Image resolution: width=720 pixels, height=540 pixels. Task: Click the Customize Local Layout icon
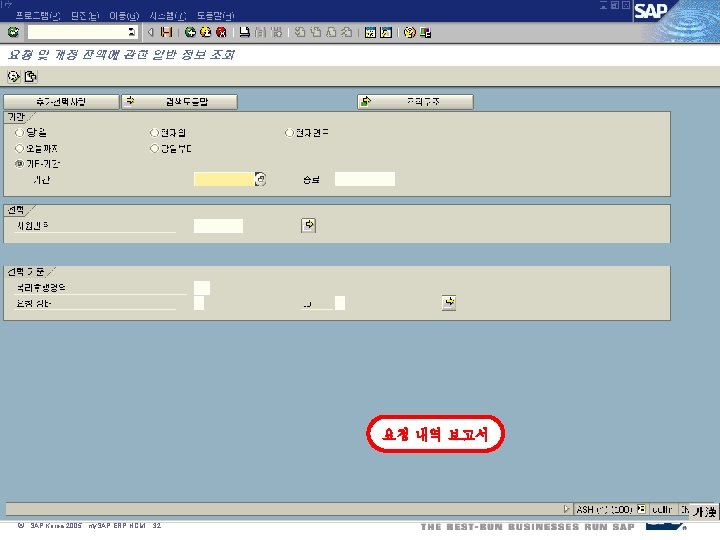point(425,32)
